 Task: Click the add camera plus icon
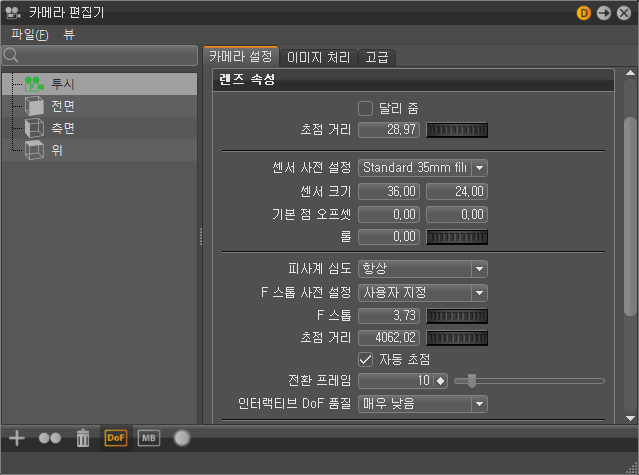coord(17,438)
